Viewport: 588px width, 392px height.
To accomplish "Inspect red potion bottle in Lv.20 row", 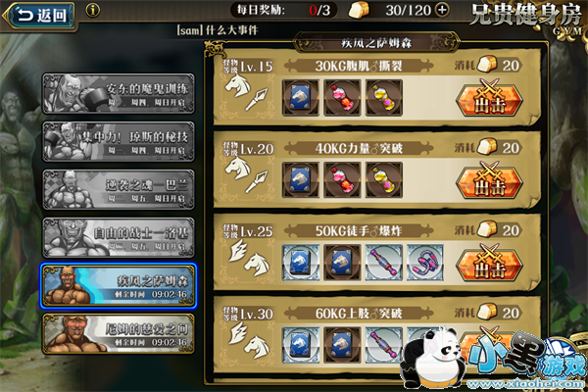I will pyautogui.click(x=342, y=180).
